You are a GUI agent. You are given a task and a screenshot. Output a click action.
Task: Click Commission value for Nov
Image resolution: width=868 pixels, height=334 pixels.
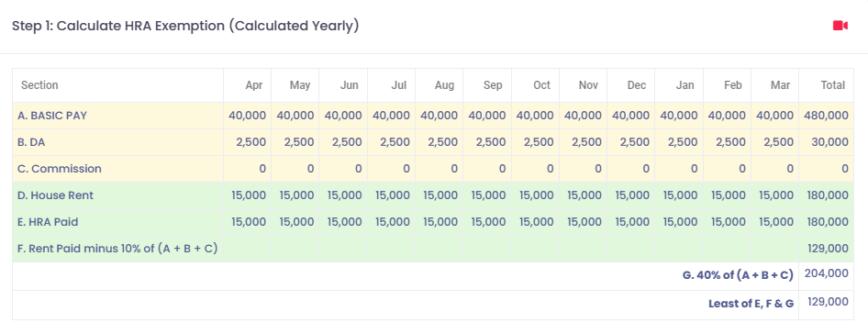[598, 169]
